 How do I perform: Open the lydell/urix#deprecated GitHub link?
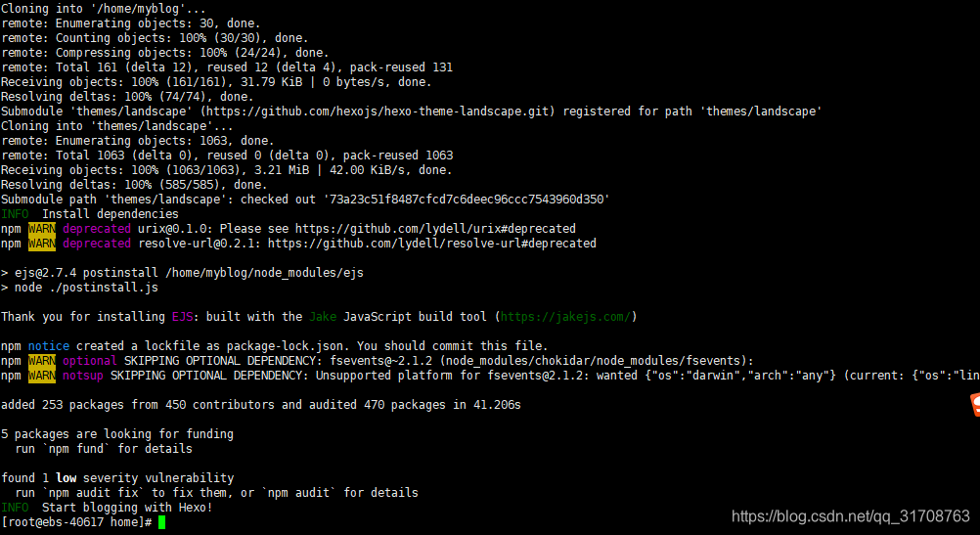[x=435, y=229]
